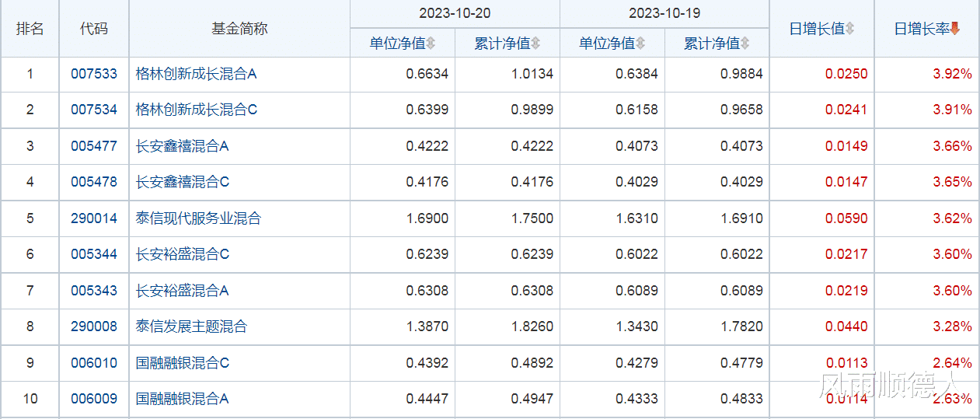Screen dimensions: 980x419
Task: Click the 排名 column header
Action: (30, 29)
